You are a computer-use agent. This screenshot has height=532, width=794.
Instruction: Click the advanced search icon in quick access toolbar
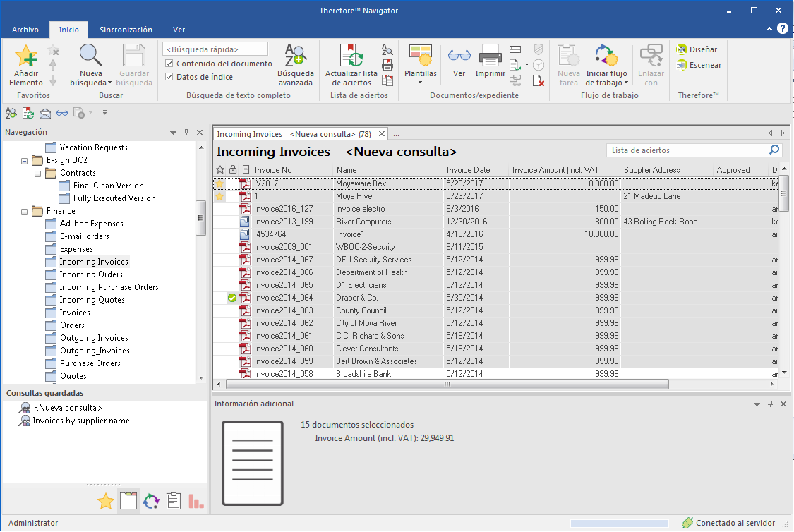[11, 113]
